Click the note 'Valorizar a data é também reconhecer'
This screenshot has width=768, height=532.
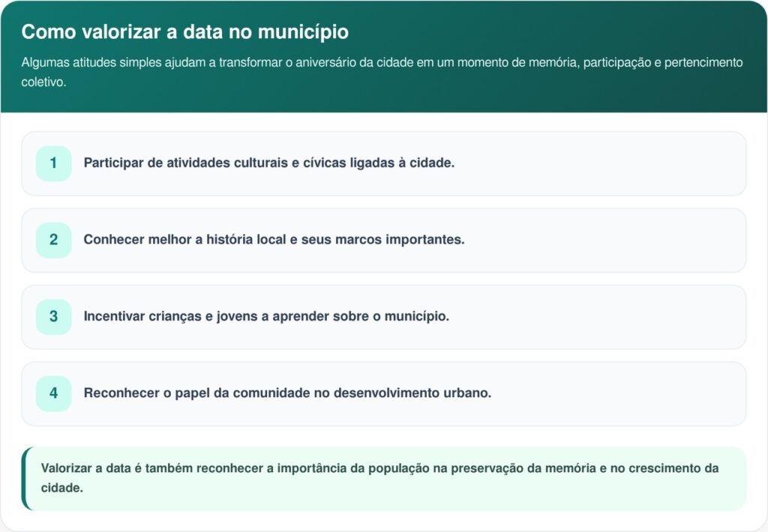pyautogui.click(x=384, y=478)
